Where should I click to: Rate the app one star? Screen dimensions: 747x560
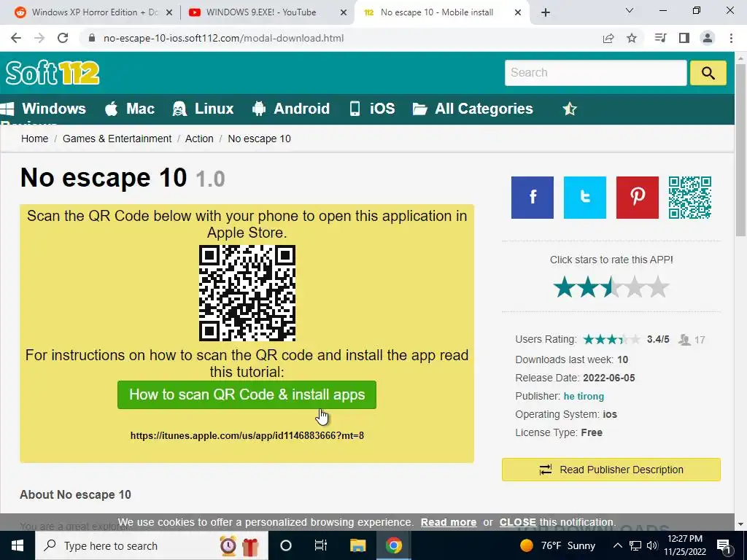tap(565, 287)
